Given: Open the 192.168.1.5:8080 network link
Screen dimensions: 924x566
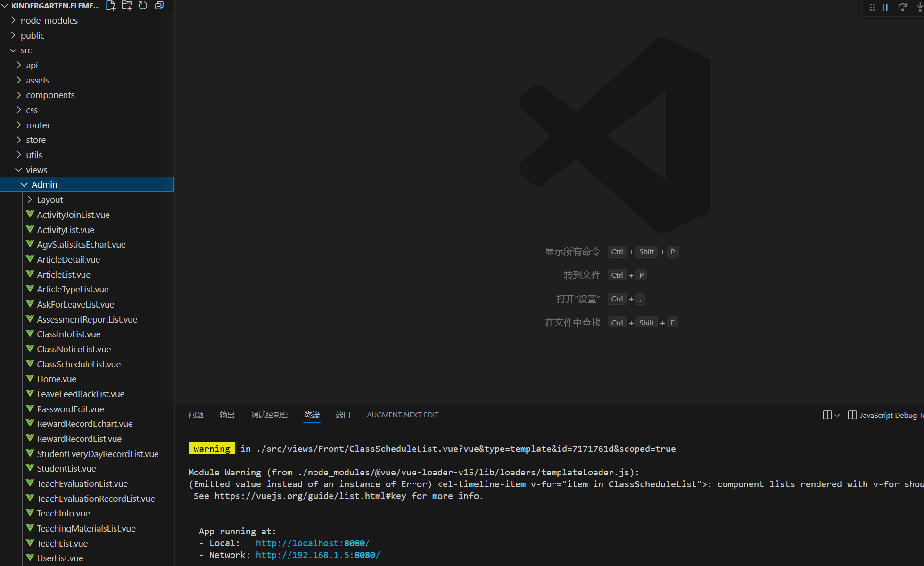Looking at the screenshot, I should pyautogui.click(x=318, y=555).
